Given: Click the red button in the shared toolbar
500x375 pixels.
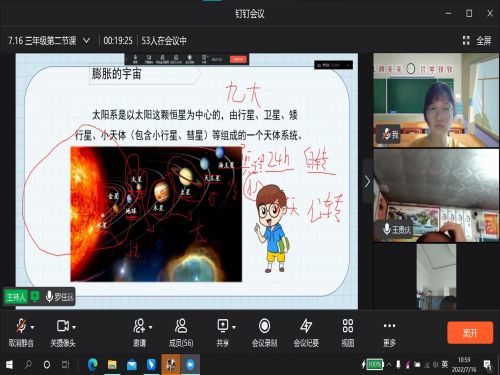Looking at the screenshot, I should click(238, 59).
